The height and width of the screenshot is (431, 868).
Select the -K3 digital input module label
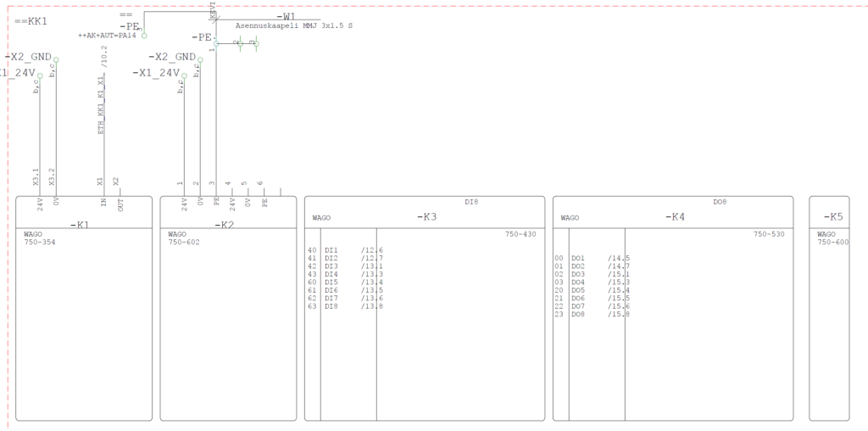click(426, 217)
